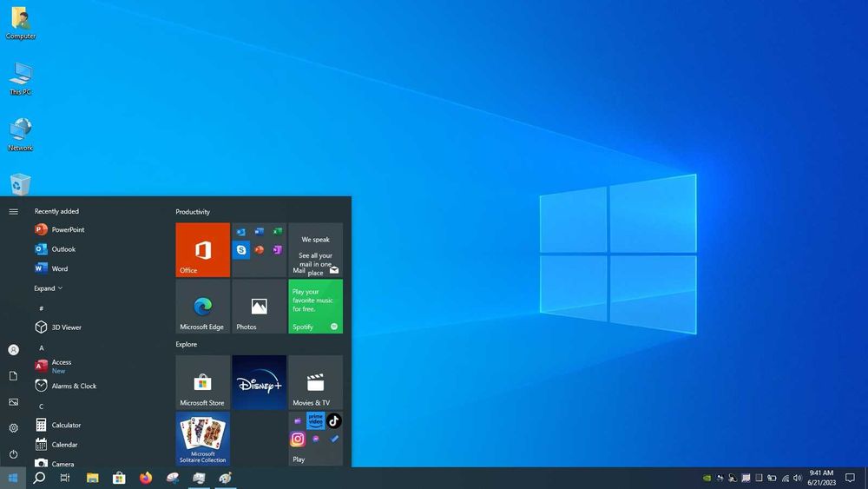The height and width of the screenshot is (489, 868).
Task: Launch Microsoft Edge from its tile
Action: [202, 307]
